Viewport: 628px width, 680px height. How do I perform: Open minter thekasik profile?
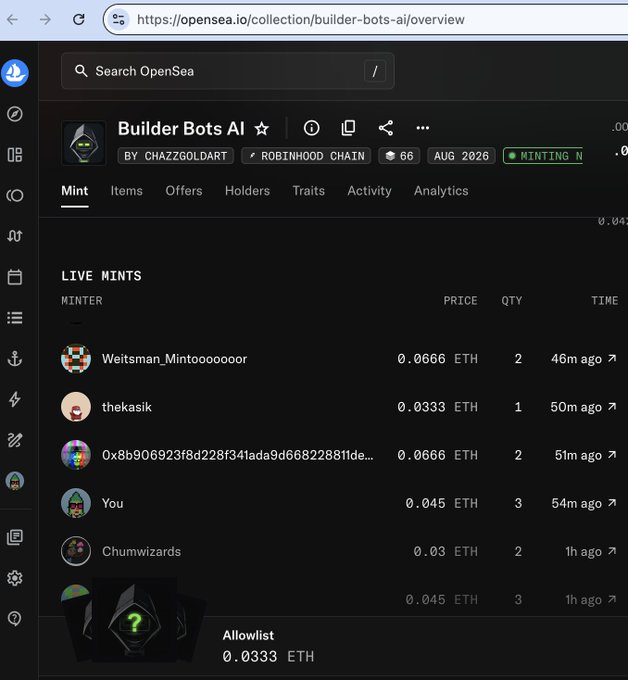pos(127,407)
